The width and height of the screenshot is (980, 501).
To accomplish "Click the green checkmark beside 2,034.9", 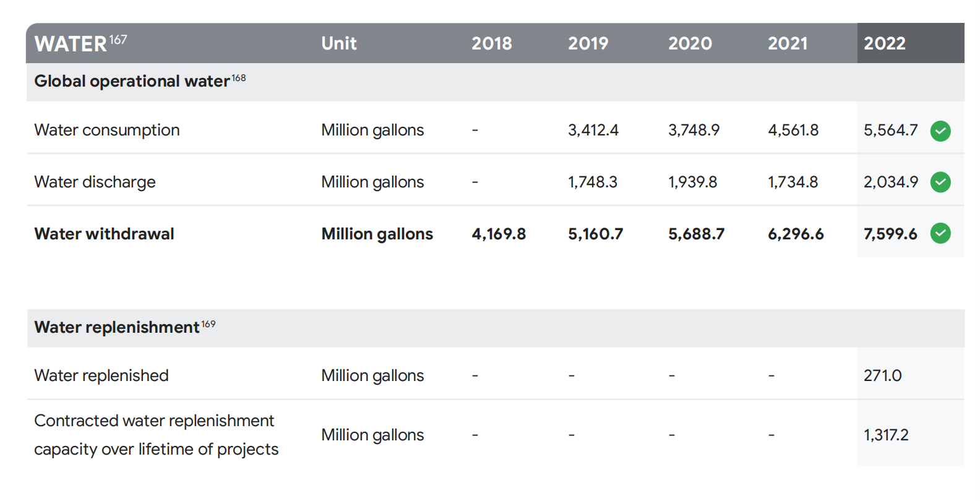I will (x=940, y=182).
